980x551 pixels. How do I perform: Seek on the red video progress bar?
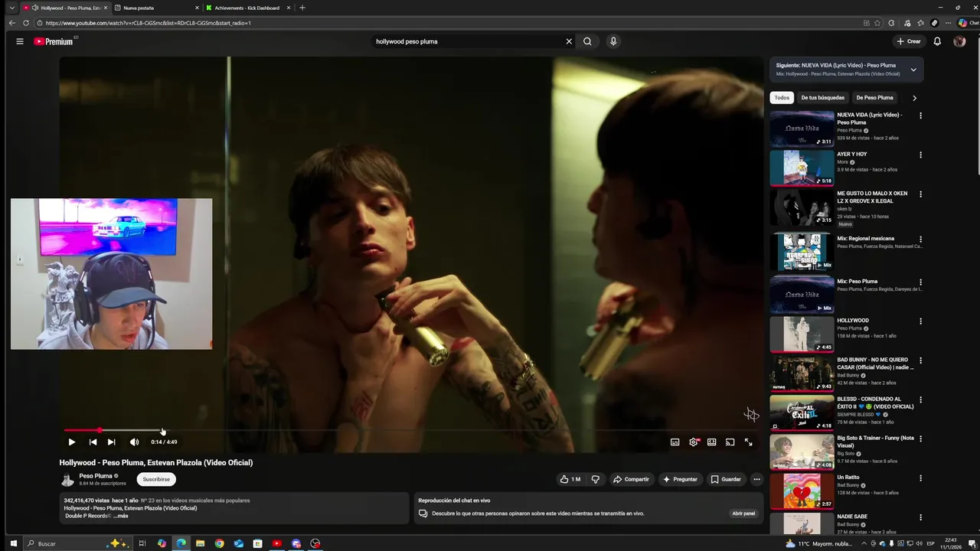(410, 430)
